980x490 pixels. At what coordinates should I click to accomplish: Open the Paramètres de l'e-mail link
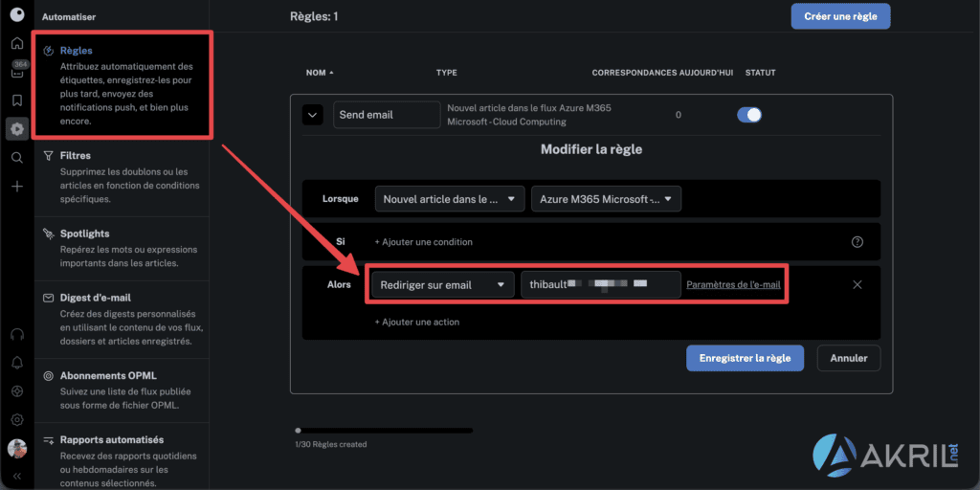tap(733, 285)
